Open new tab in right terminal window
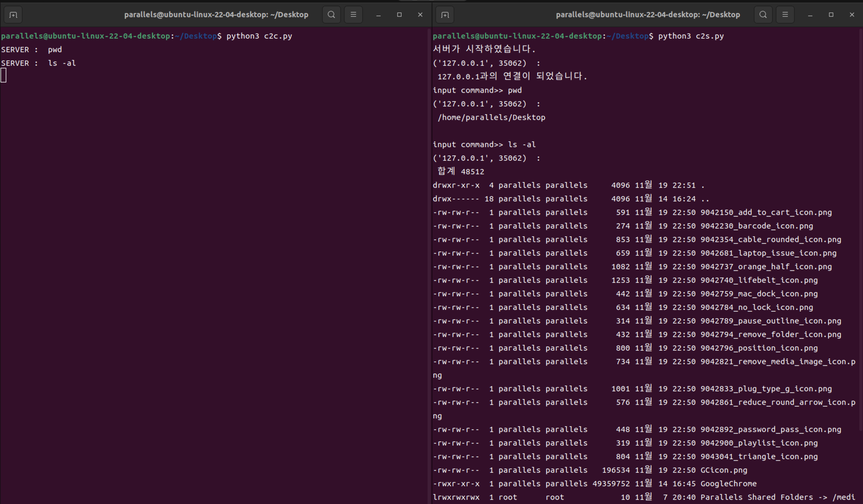 (x=445, y=15)
